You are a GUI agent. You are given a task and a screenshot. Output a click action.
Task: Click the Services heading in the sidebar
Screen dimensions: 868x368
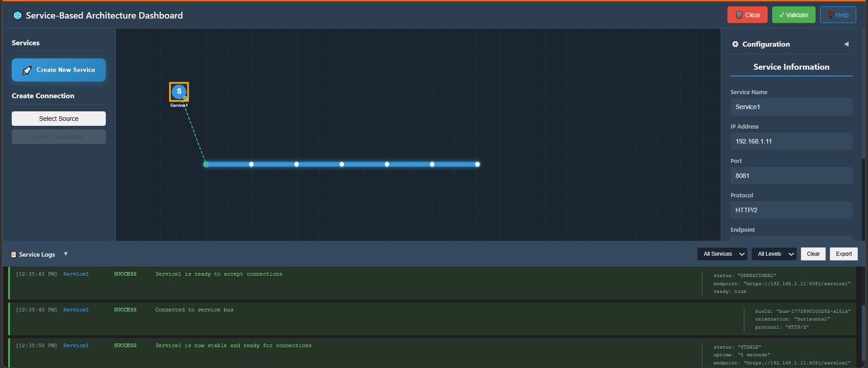26,43
